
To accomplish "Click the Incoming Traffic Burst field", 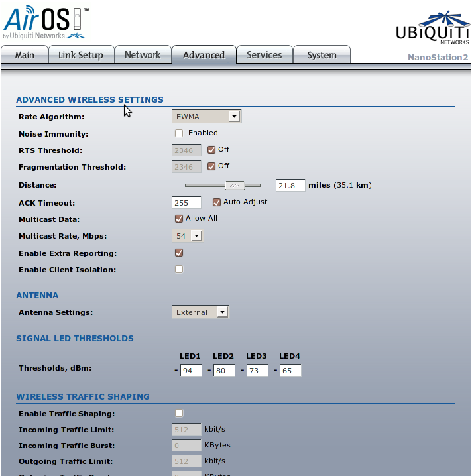I will pos(186,446).
